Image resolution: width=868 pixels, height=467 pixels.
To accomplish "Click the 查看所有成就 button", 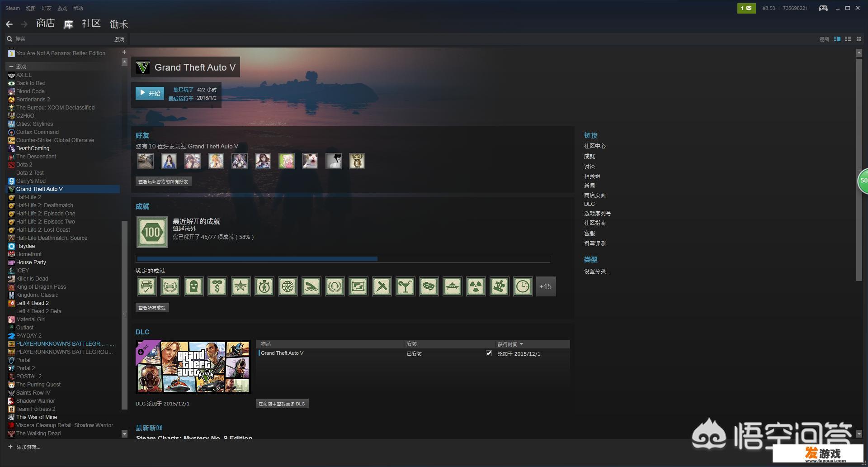I will tap(152, 308).
